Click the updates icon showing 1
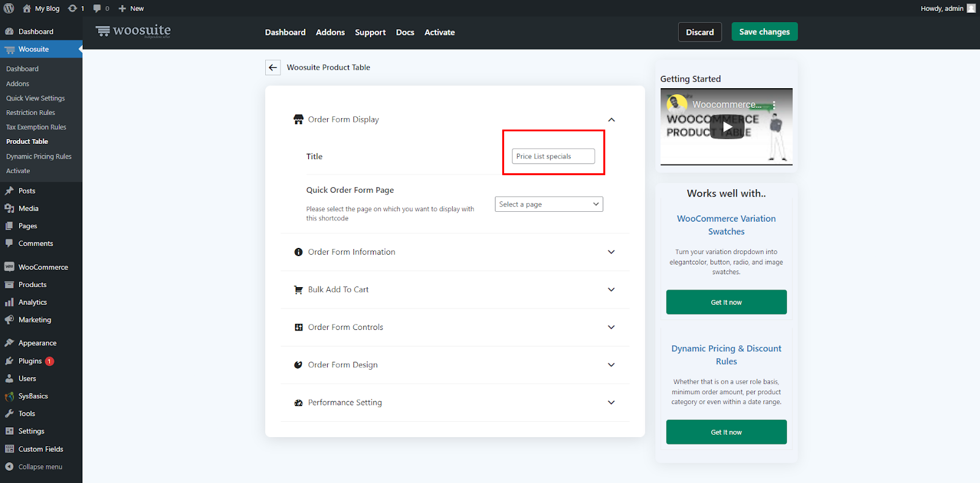 pyautogui.click(x=72, y=9)
